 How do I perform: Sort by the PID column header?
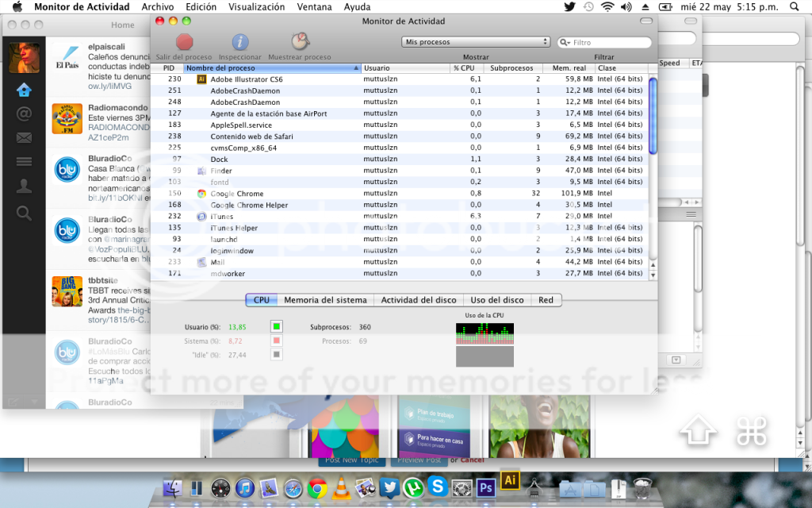pyautogui.click(x=167, y=68)
